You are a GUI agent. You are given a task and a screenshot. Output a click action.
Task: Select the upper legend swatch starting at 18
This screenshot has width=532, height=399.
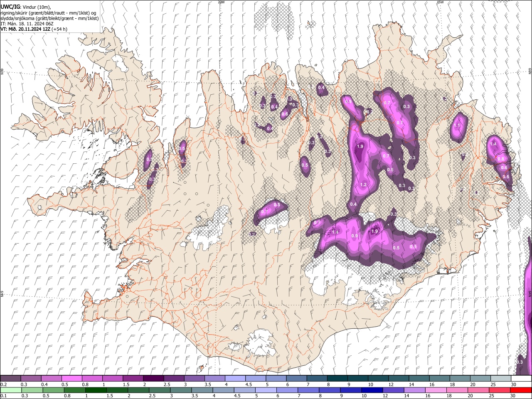[459, 379]
